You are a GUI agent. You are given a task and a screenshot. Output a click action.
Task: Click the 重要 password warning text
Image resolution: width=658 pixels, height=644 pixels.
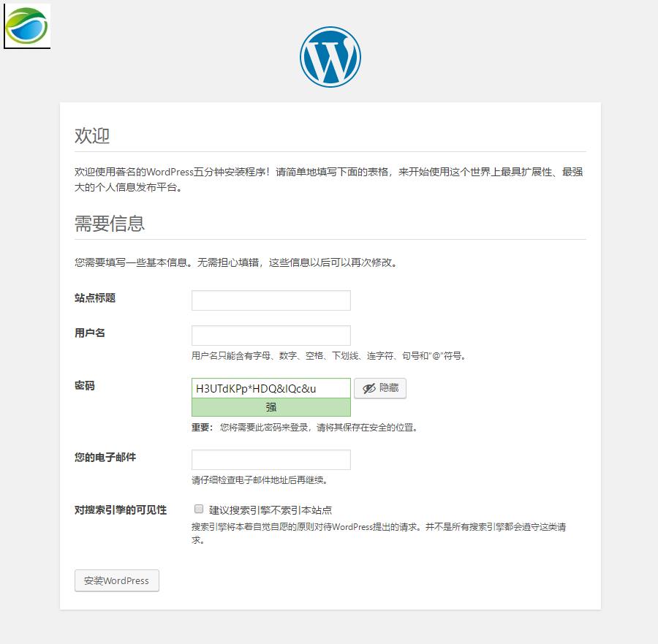point(305,428)
